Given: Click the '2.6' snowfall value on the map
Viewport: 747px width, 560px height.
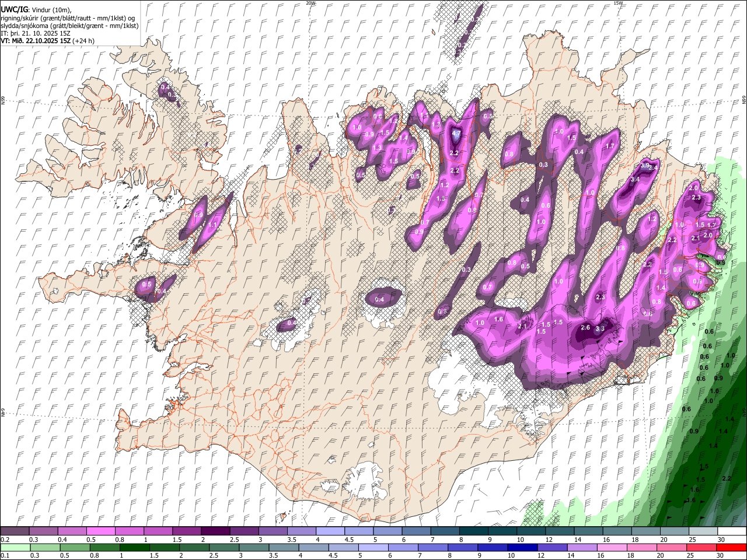Looking at the screenshot, I should [586, 328].
